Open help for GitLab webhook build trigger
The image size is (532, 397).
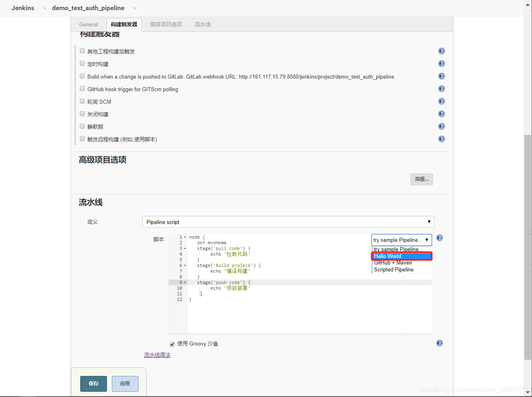(x=442, y=76)
